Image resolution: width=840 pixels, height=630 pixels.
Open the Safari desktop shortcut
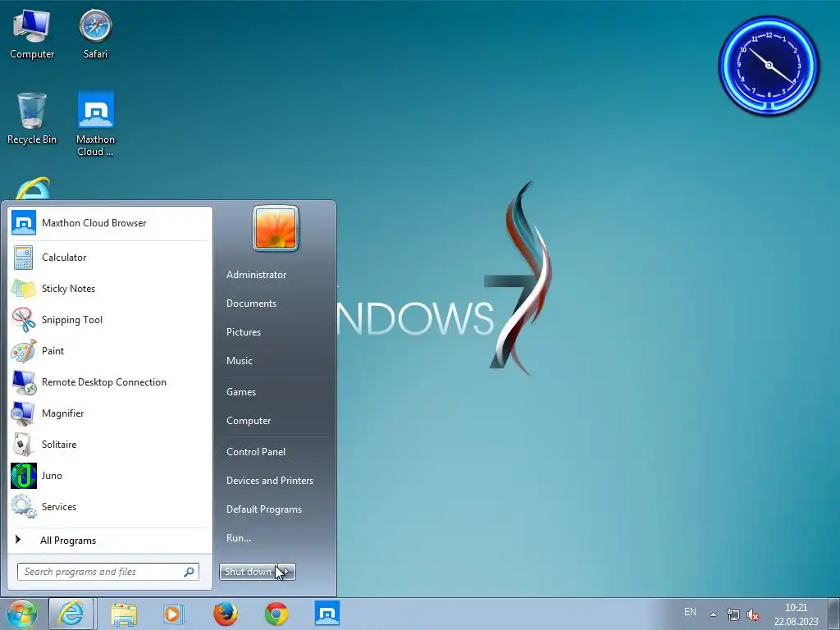pos(95,34)
